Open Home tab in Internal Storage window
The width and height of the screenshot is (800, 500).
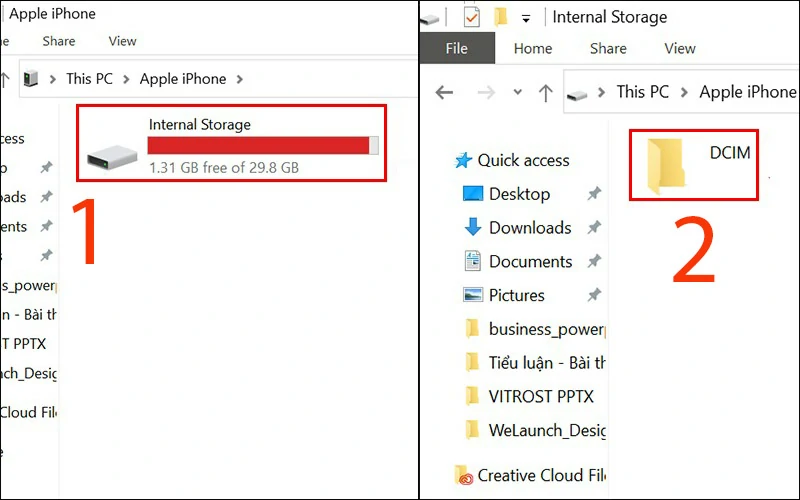[x=533, y=48]
